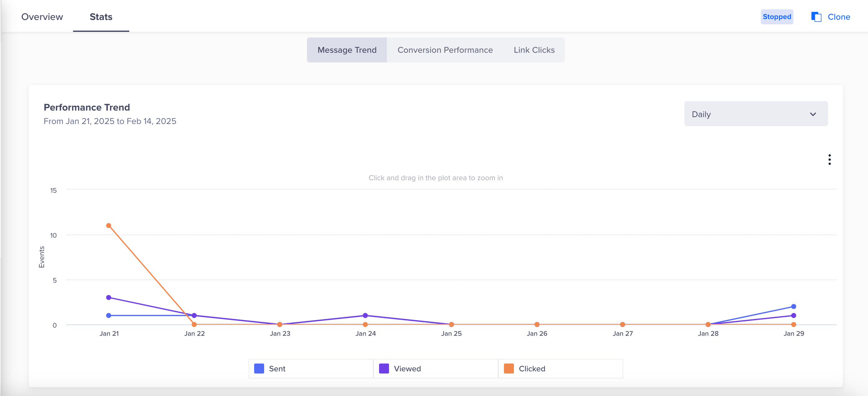Select the Stats tab
The image size is (868, 396).
pos(101,17)
